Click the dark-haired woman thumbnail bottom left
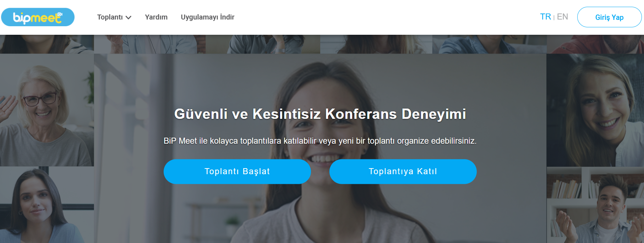644x243 pixels. pos(47,205)
